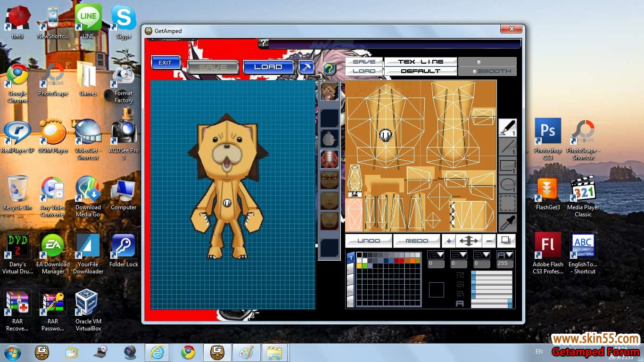Click the EN language indicator in tray
644x362 pixels.
click(x=539, y=352)
